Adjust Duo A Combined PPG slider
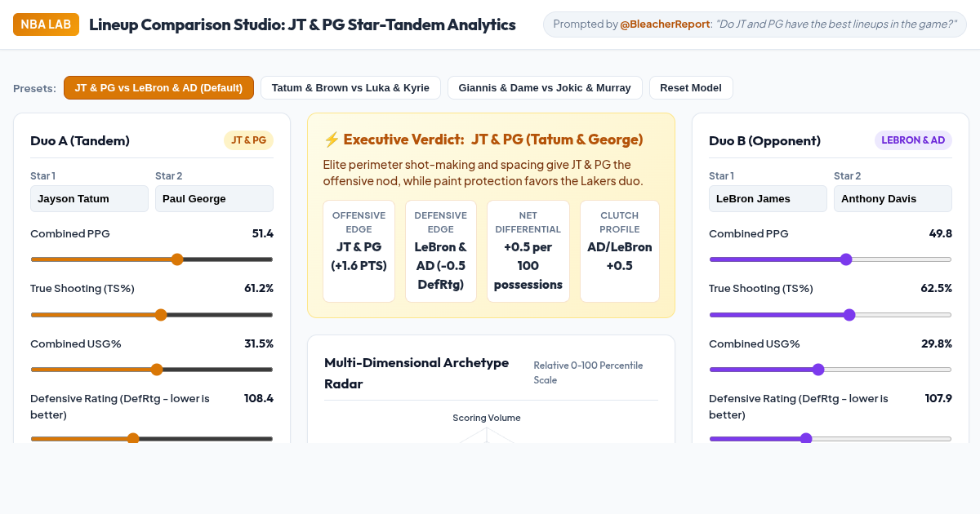980x514 pixels. click(152, 259)
